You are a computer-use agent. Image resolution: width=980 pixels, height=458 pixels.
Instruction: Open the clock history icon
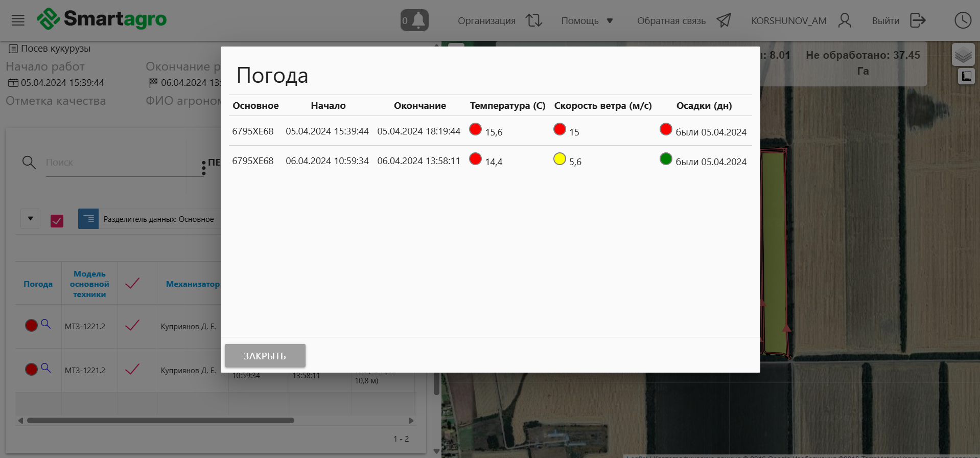coord(963,20)
